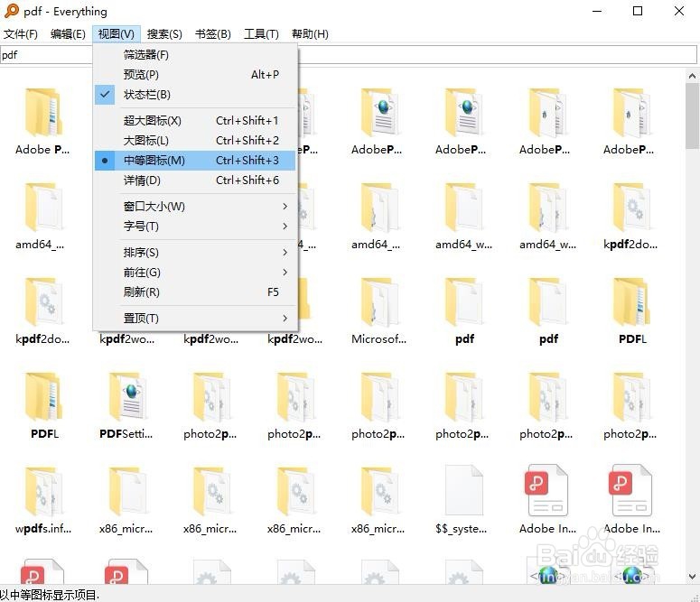Open the 工具(T) tools menu
This screenshot has height=602, width=700.
click(x=261, y=34)
